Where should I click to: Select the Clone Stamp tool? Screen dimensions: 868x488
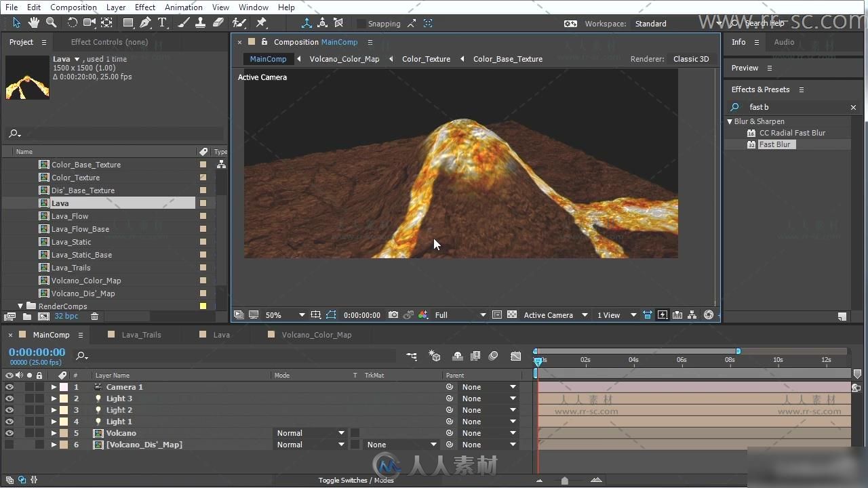[201, 23]
